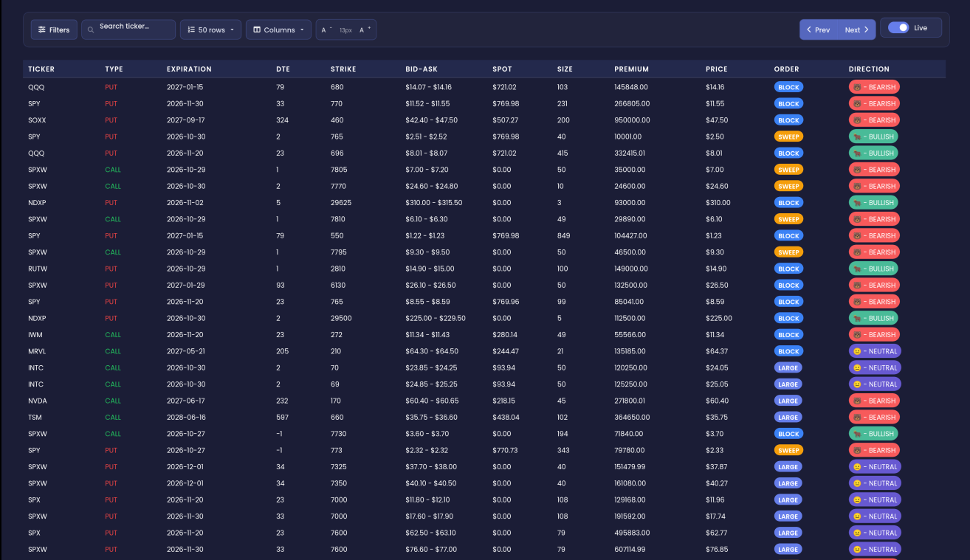Click the LARGE badge in TSM row
Image resolution: width=970 pixels, height=560 pixels.
pyautogui.click(x=788, y=418)
